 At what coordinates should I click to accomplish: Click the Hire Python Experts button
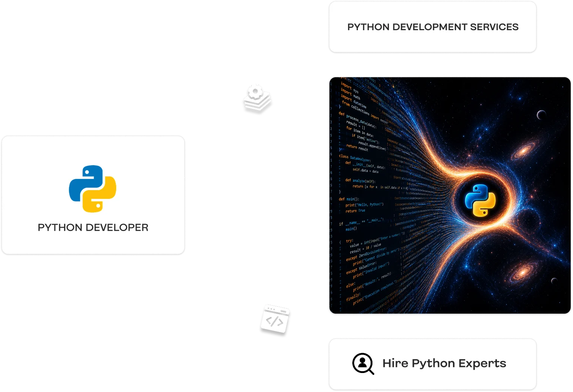[432, 364]
